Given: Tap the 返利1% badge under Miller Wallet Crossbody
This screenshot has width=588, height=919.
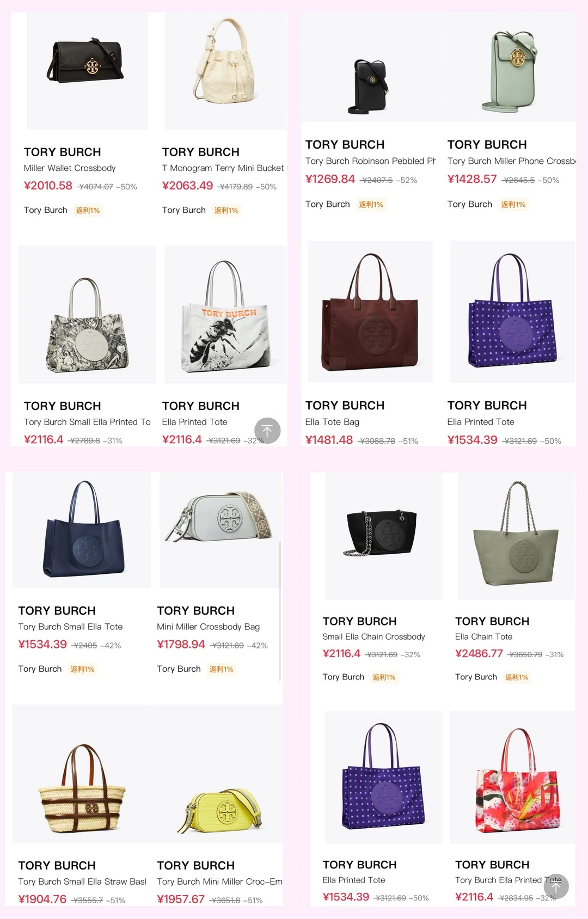Looking at the screenshot, I should click(88, 210).
